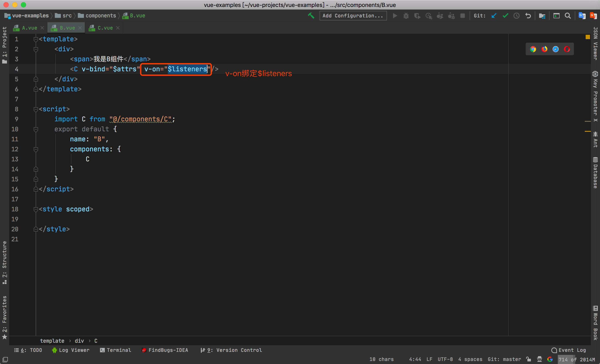Click Git Commit checkmark icon
This screenshot has width=600, height=364.
click(505, 16)
